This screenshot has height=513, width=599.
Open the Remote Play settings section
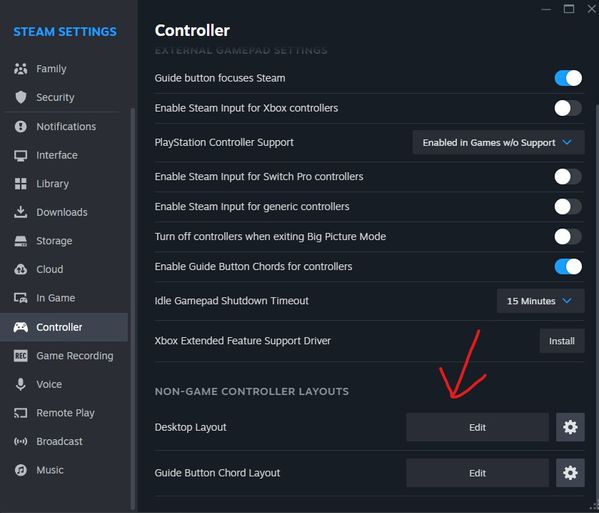click(64, 413)
